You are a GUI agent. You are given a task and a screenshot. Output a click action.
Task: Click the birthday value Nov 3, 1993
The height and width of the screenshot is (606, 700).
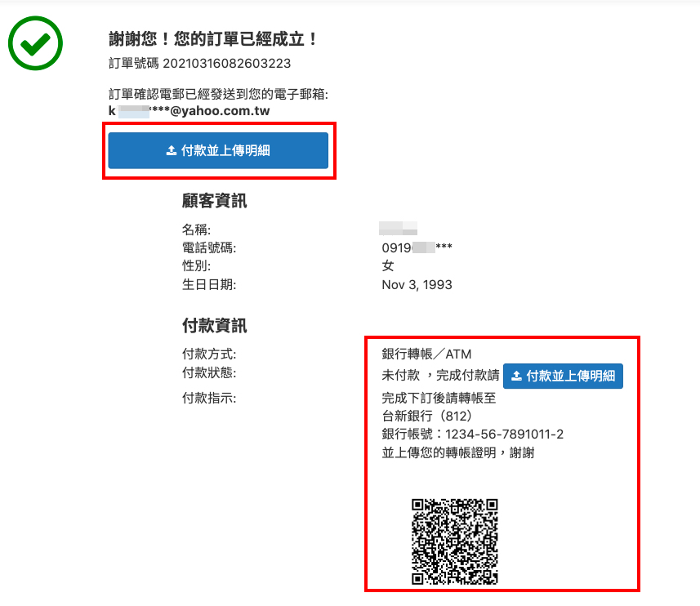click(417, 285)
